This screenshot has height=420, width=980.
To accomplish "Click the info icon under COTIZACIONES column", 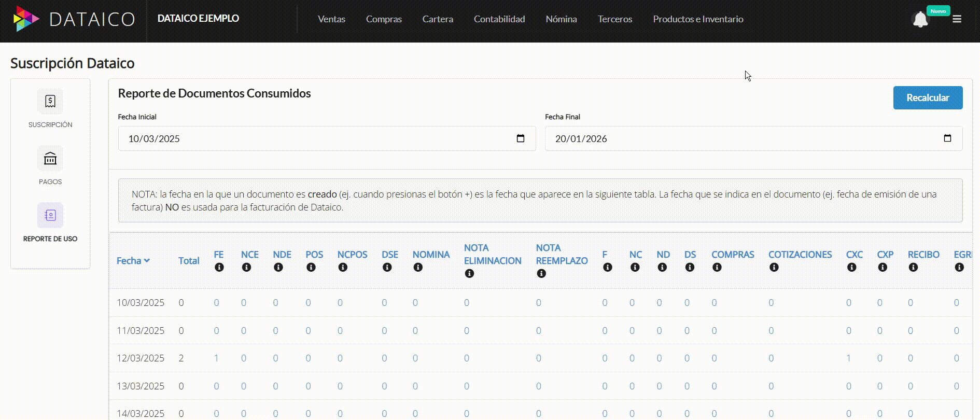I will click(774, 268).
